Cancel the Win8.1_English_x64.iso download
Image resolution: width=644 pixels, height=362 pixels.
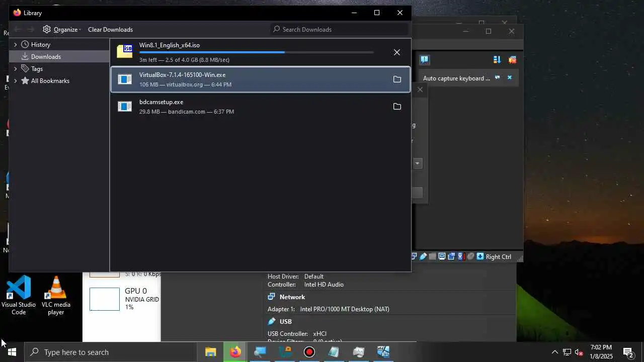[x=397, y=52]
